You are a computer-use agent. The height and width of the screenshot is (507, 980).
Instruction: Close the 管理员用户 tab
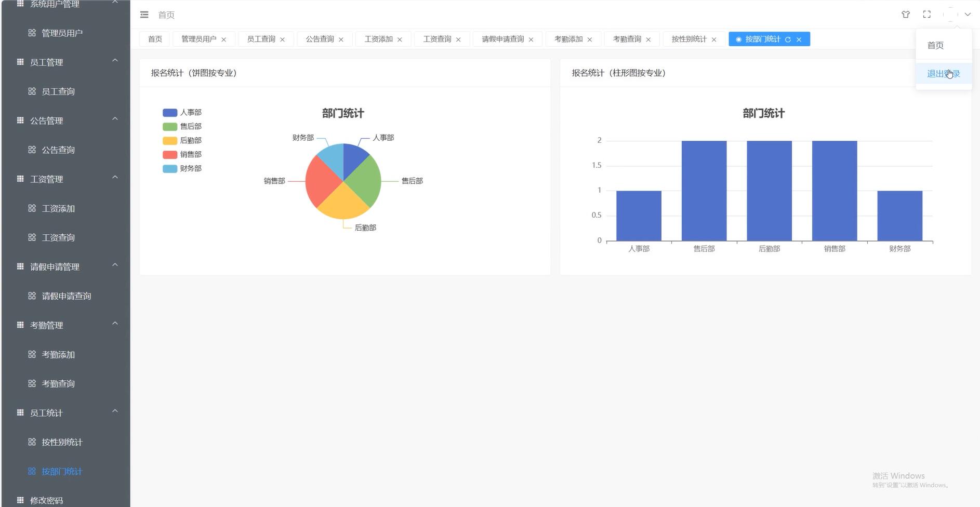tap(224, 39)
